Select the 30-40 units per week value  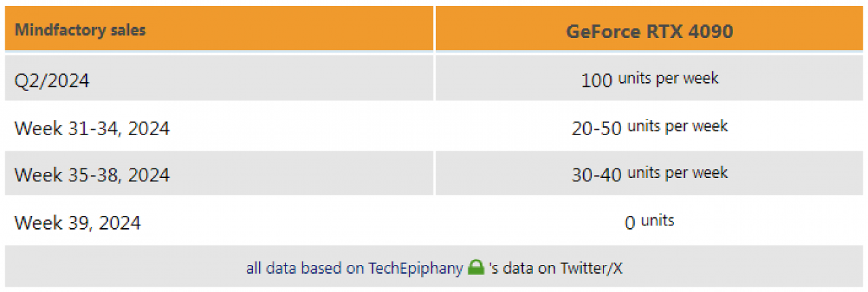point(650,175)
